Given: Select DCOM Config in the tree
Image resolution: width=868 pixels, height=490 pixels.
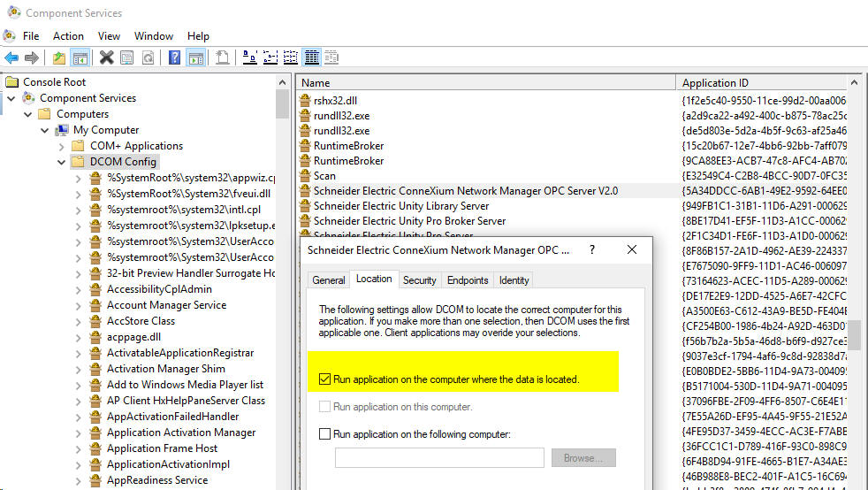Looking at the screenshot, I should click(123, 162).
